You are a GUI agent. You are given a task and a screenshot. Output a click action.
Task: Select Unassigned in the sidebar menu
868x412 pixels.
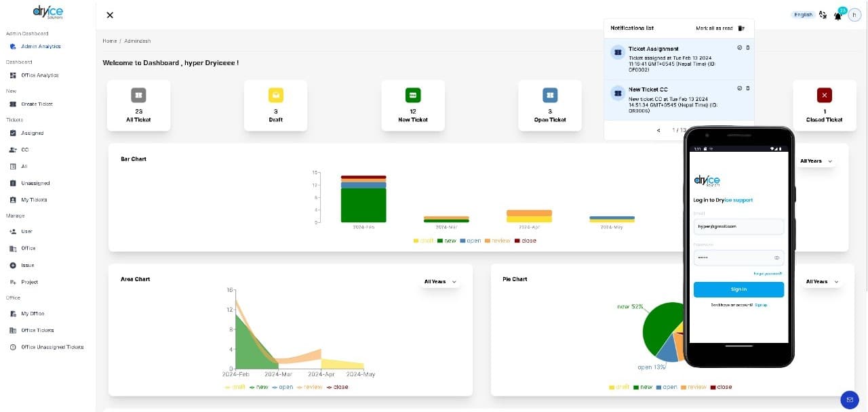35,184
